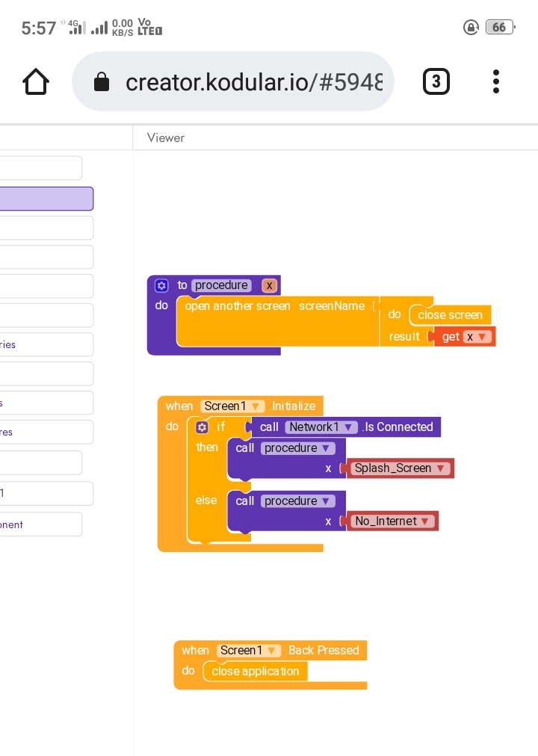Click the if block's gear mutator icon

(x=202, y=427)
